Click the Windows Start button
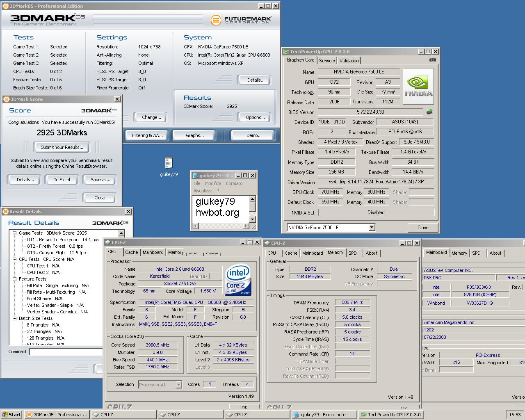The height and width of the screenshot is (420, 525). (11, 415)
